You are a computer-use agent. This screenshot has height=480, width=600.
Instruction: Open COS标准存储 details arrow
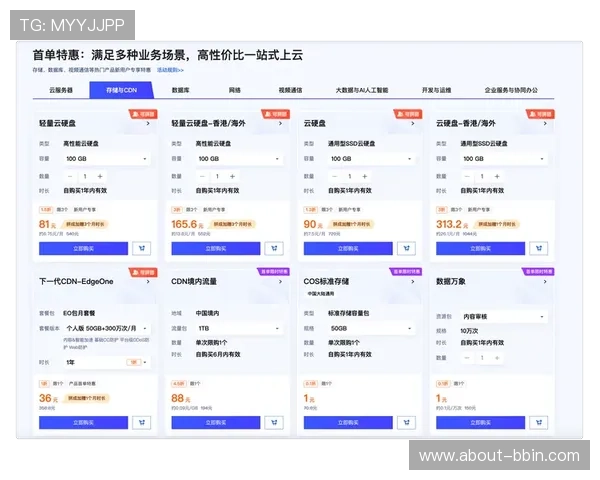(x=413, y=281)
